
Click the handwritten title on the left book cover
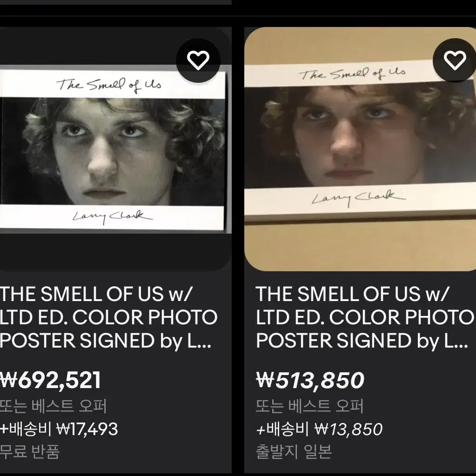tap(108, 85)
